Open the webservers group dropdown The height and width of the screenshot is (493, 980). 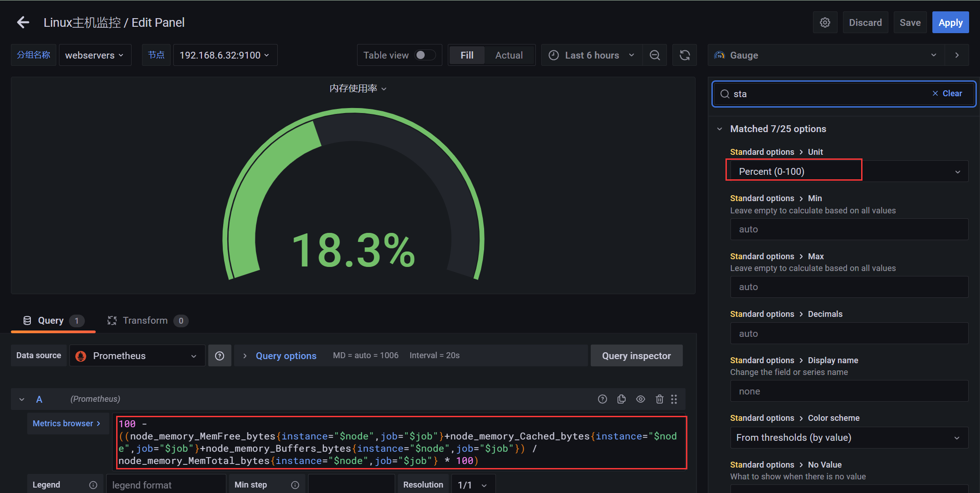click(95, 55)
